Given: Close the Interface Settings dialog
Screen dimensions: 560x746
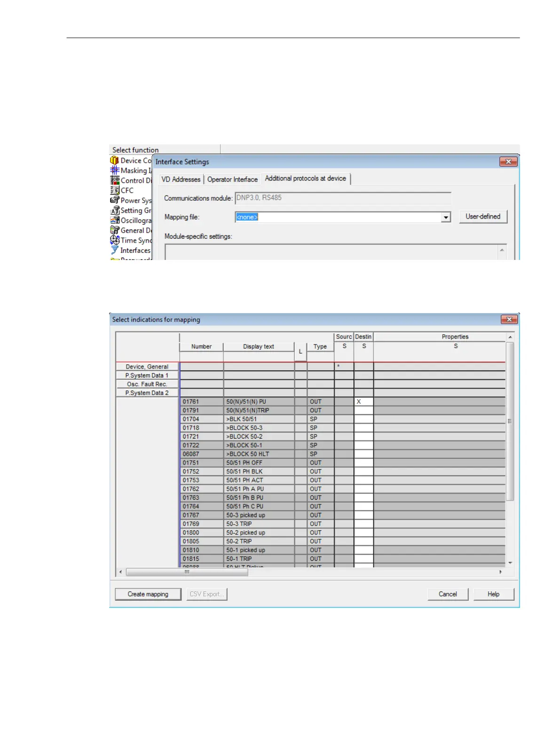Looking at the screenshot, I should click(508, 162).
